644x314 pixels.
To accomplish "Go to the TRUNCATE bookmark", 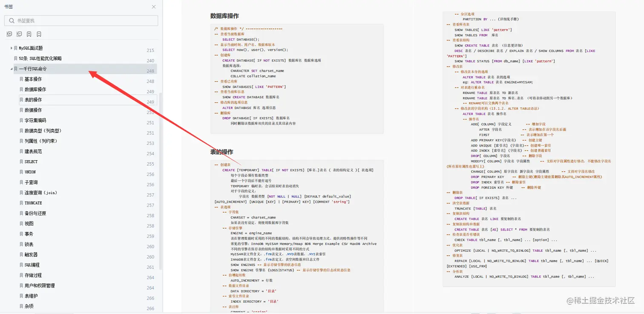I will coord(33,203).
